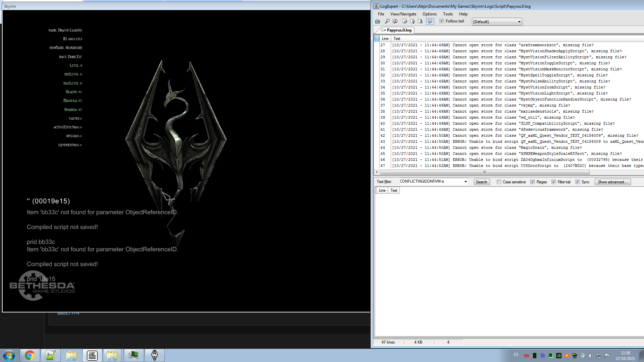The width and height of the screenshot is (644, 362).
Task: Click the Avast antivirus tray icon
Action: tap(567, 356)
